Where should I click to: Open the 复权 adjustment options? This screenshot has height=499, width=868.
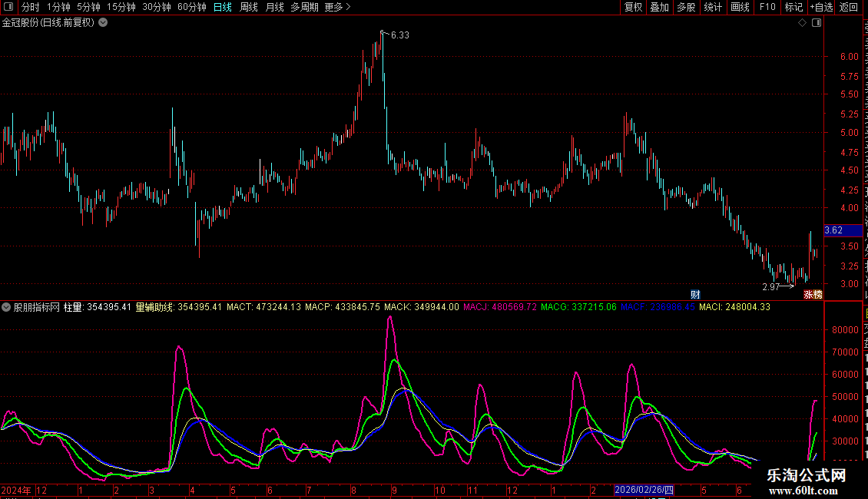(633, 7)
